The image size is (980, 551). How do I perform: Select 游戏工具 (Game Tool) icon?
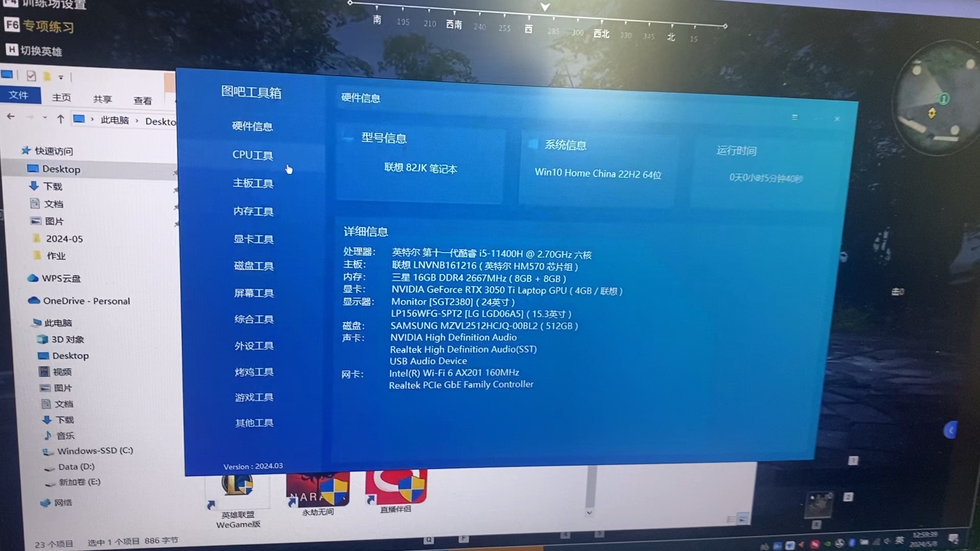[x=253, y=397]
